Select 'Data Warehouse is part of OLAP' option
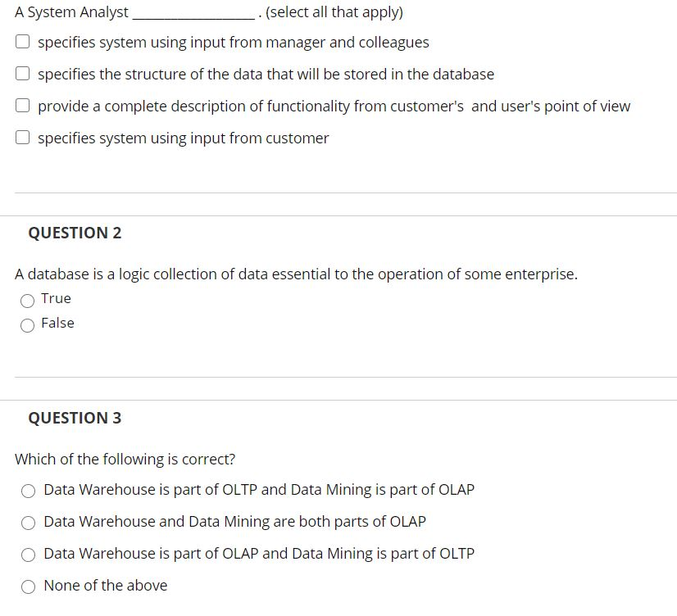 point(29,554)
